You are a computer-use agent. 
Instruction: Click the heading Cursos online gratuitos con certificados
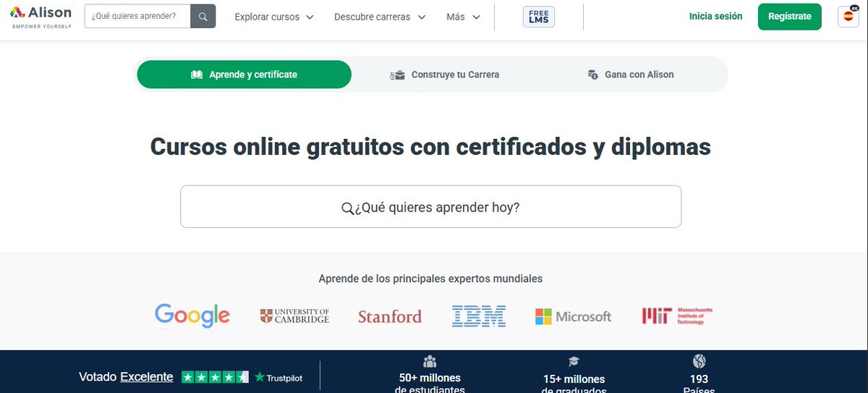click(430, 147)
